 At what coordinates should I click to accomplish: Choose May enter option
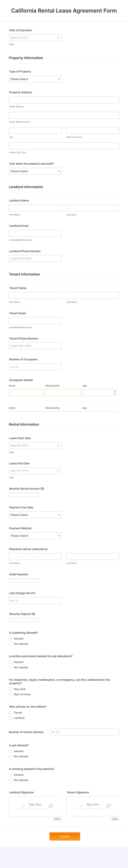(10, 689)
